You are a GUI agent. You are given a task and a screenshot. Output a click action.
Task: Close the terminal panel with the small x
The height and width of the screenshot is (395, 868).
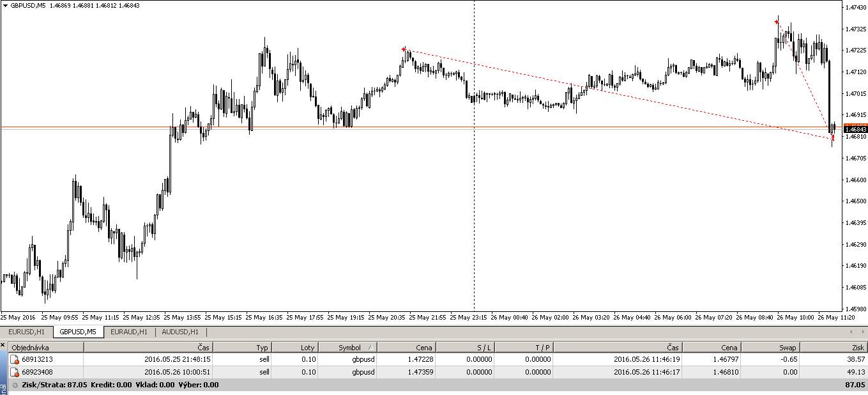(3, 345)
